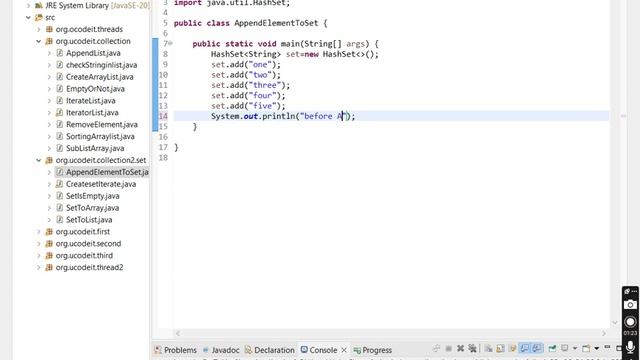Click the microphone icon on recorder overlay

click(630, 347)
